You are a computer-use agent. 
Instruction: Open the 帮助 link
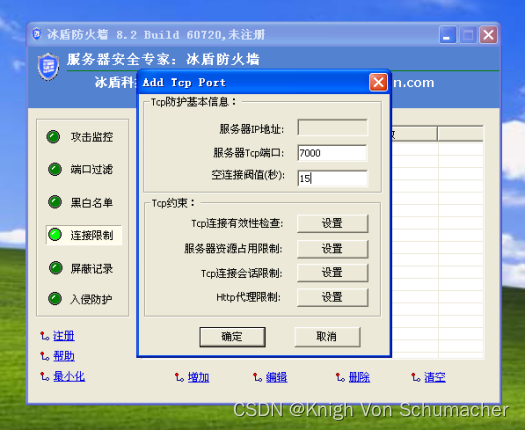[64, 356]
